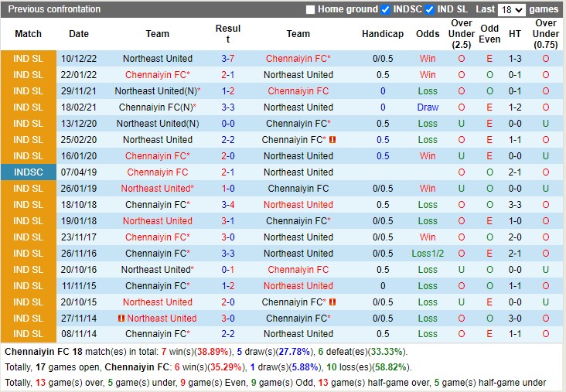This screenshot has width=566, height=392.
Task: Click the Draw odds in 18/02/21 row
Action: click(x=428, y=107)
